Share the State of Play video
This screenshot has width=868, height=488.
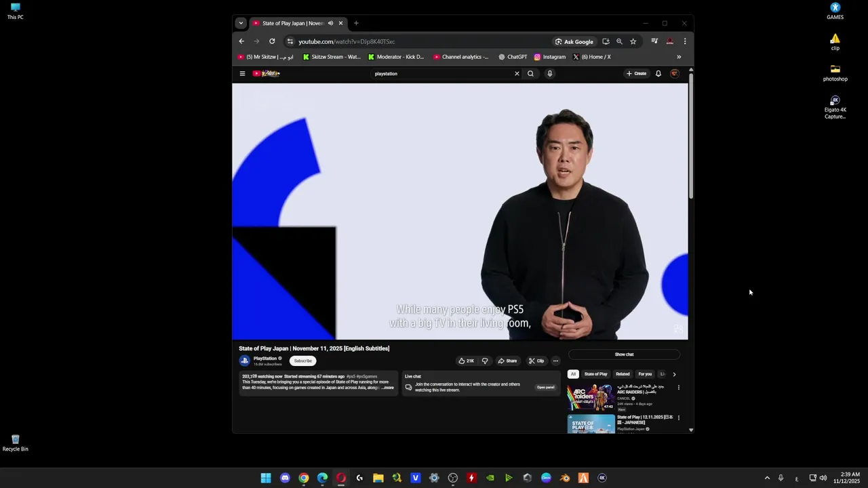[x=507, y=361]
